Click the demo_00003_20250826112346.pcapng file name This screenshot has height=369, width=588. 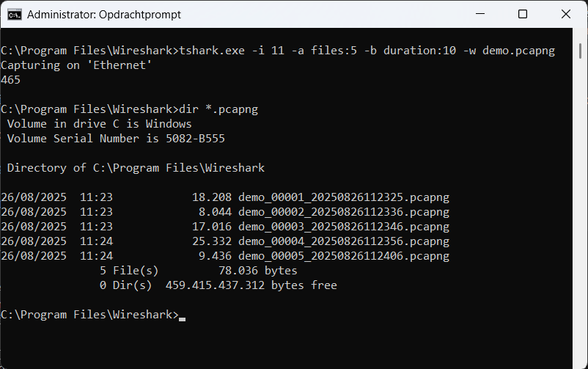click(x=343, y=227)
